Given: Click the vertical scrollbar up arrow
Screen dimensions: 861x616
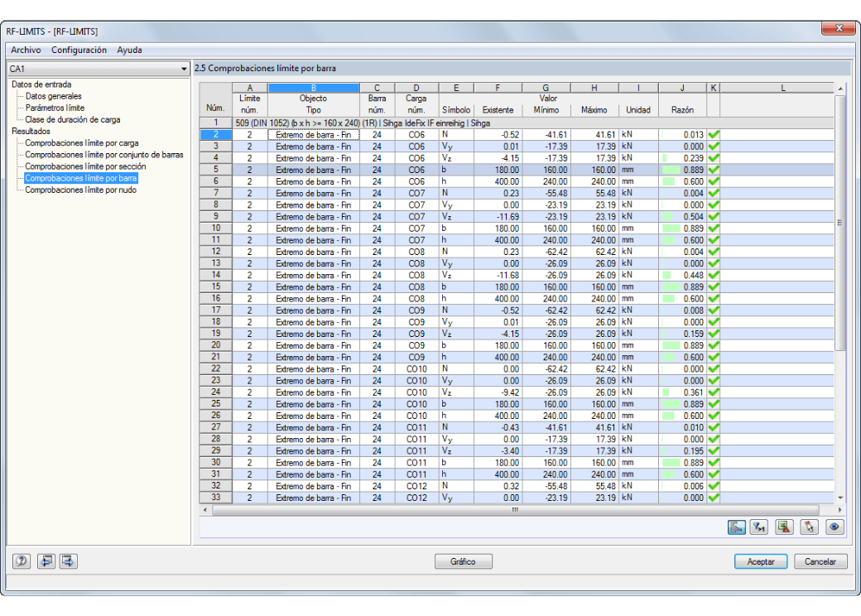Looking at the screenshot, I should tap(840, 89).
